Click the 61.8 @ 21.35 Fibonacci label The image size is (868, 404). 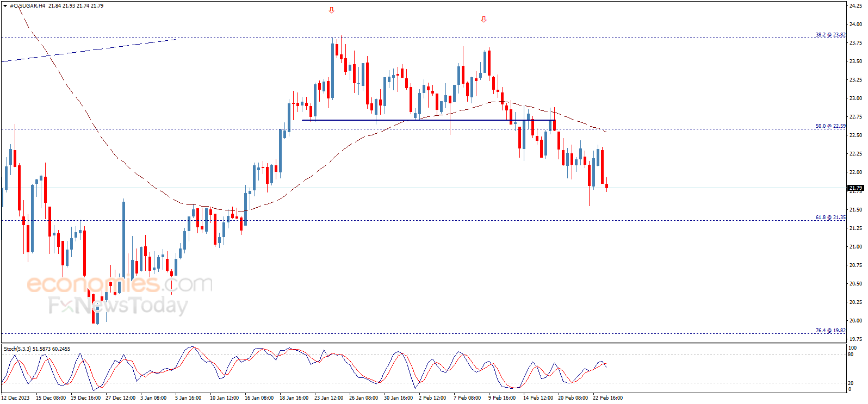pos(830,217)
